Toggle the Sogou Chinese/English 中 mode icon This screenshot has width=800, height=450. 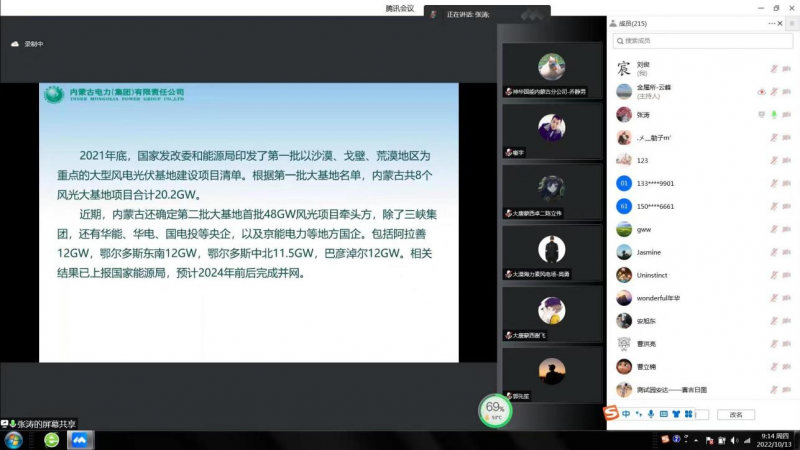click(626, 414)
